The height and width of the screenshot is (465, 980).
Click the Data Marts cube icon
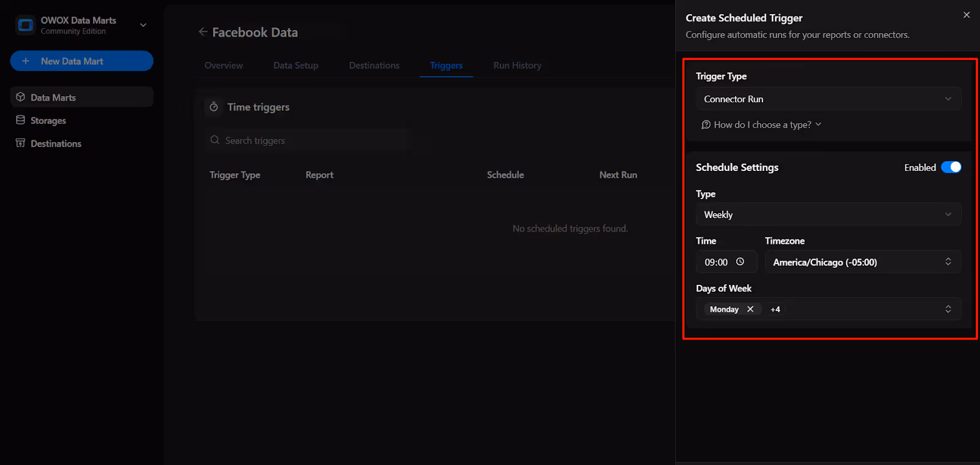coord(20,97)
